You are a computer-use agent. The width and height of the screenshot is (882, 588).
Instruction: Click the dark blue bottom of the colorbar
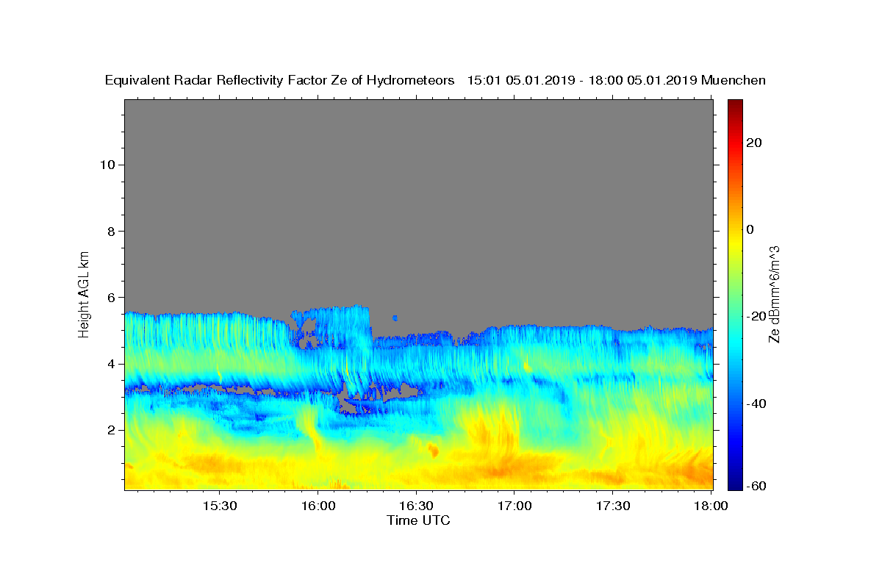pyautogui.click(x=735, y=484)
